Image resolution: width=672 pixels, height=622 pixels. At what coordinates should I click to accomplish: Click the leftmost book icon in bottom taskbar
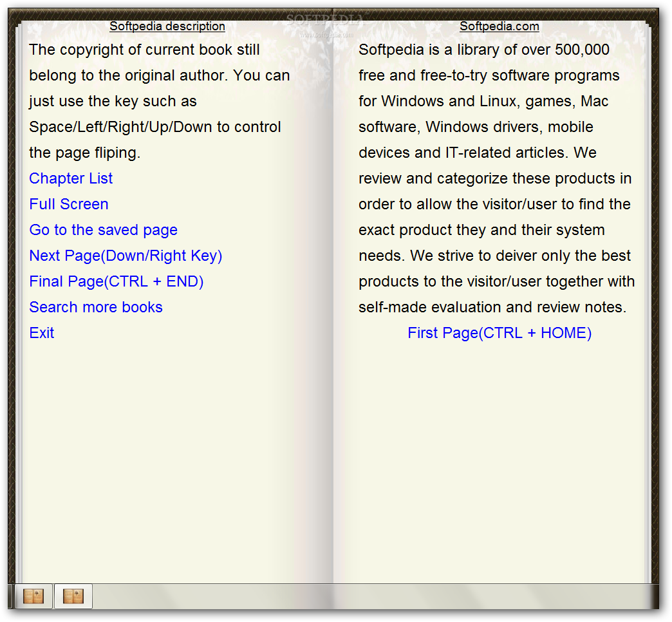[x=33, y=596]
